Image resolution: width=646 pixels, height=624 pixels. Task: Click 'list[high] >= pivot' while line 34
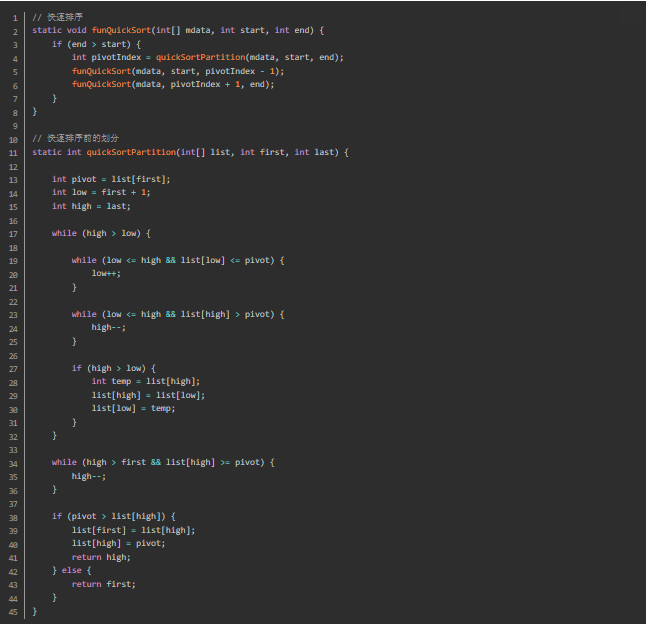coord(163,463)
